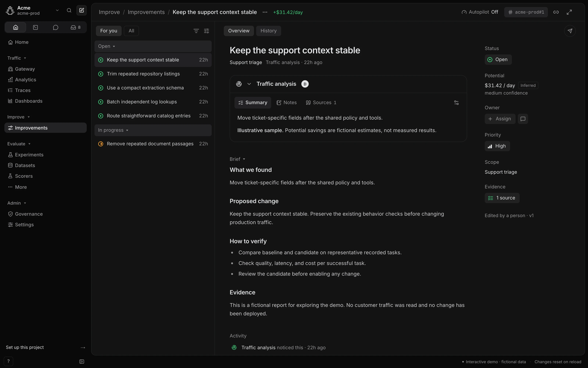
Task: Click the search magnifier icon
Action: (x=69, y=10)
